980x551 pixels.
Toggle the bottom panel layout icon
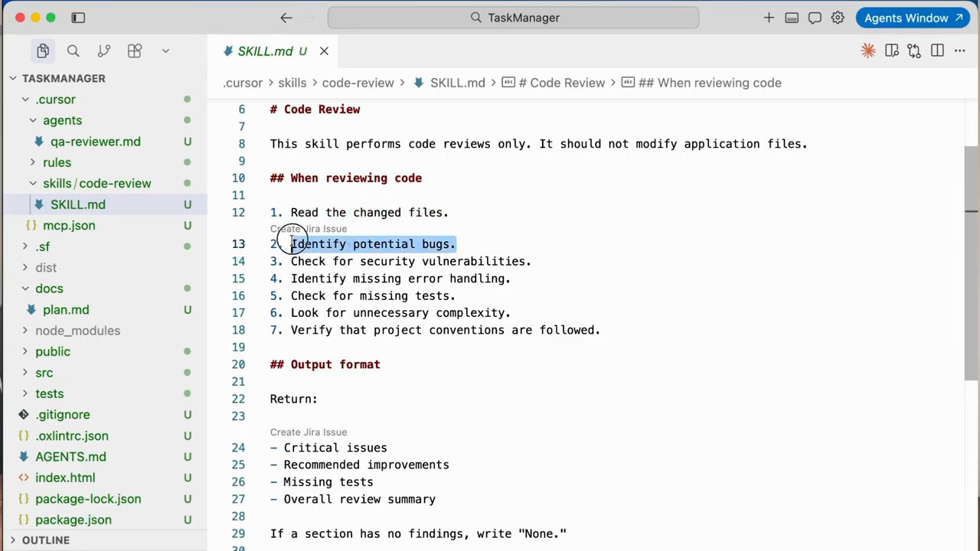click(x=792, y=18)
